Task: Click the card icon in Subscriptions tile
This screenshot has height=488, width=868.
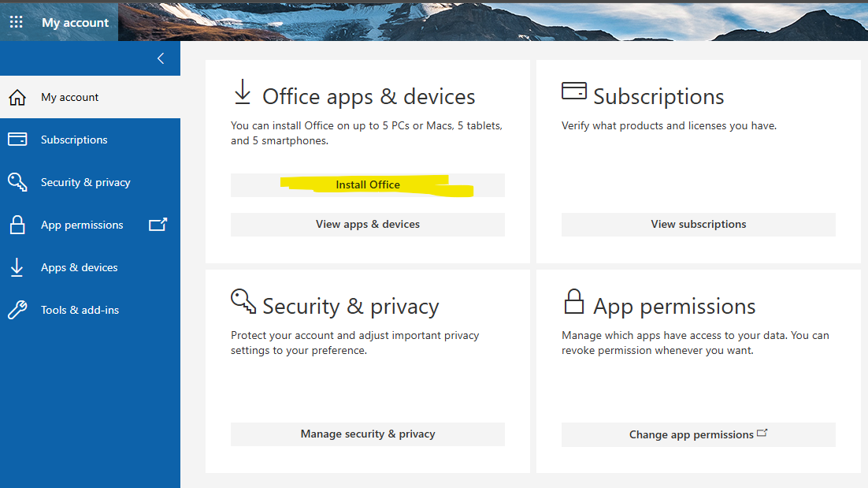Action: tap(574, 91)
